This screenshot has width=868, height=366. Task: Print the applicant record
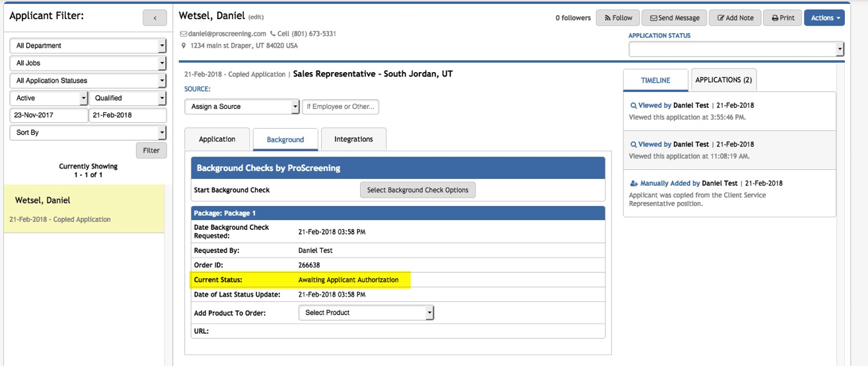(783, 18)
